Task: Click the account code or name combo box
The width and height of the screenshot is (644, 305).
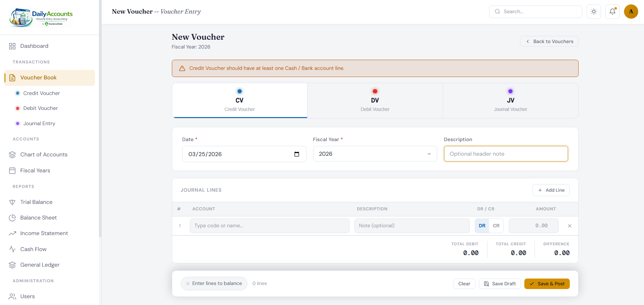Action: click(x=269, y=226)
